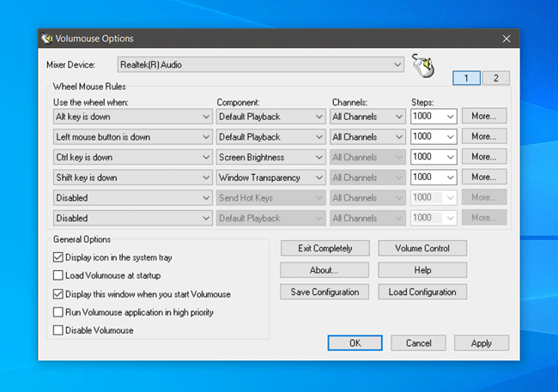558x392 pixels.
Task: Click More... for the Ctrl key rule
Action: pyautogui.click(x=484, y=156)
